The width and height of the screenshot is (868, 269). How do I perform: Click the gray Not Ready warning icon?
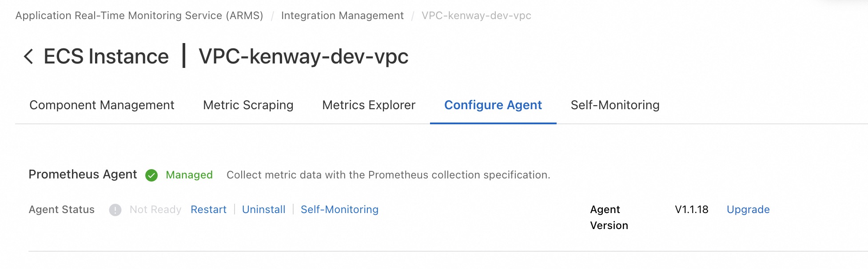115,210
